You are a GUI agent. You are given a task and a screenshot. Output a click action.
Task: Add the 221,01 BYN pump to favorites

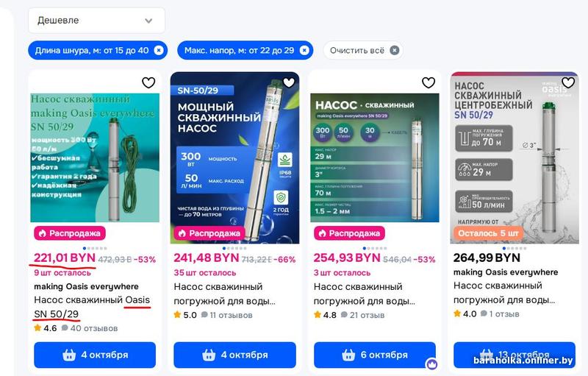148,82
